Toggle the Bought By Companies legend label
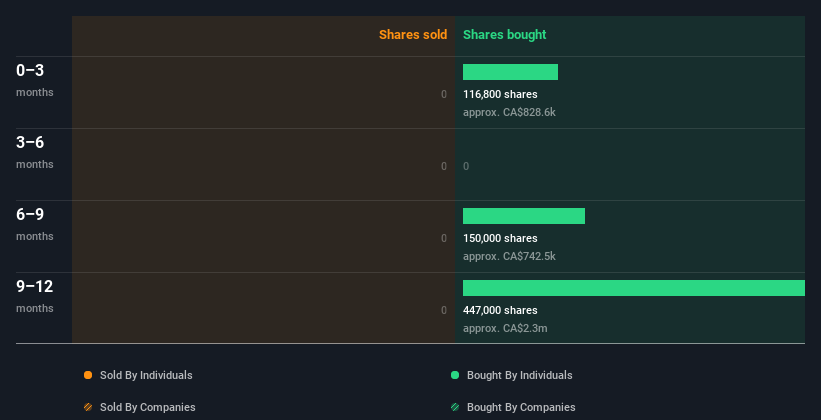 (x=521, y=407)
